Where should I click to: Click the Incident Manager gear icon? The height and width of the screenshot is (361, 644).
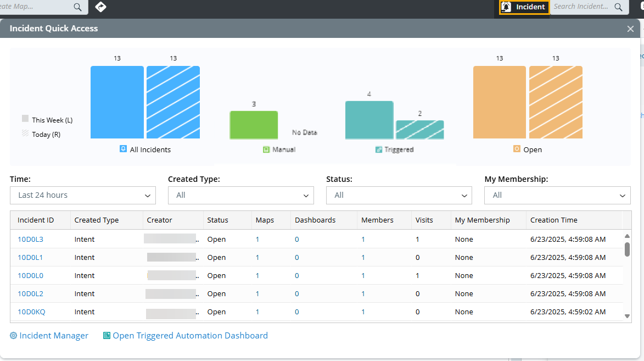14,336
